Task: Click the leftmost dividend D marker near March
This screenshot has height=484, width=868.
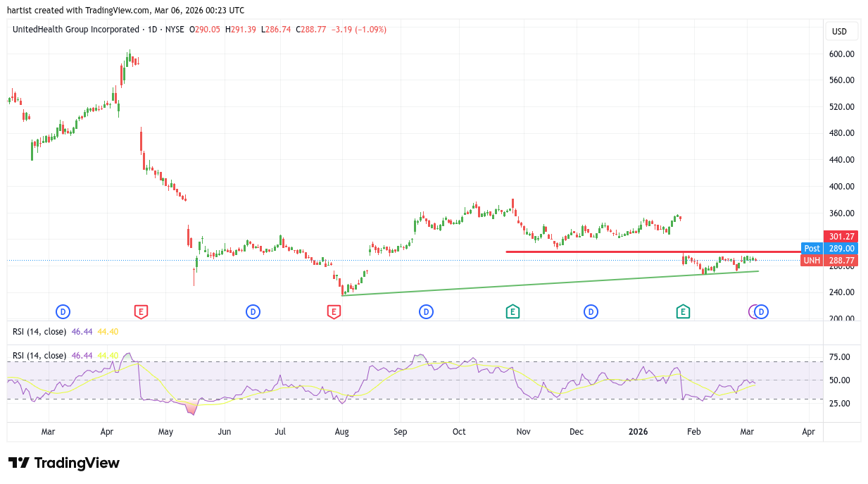Action: pyautogui.click(x=63, y=311)
